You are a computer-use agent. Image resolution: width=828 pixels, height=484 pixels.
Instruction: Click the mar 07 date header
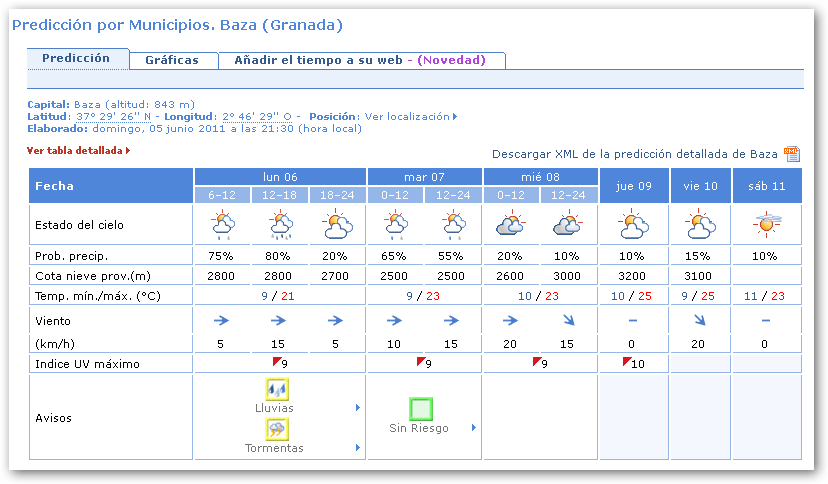[425, 176]
